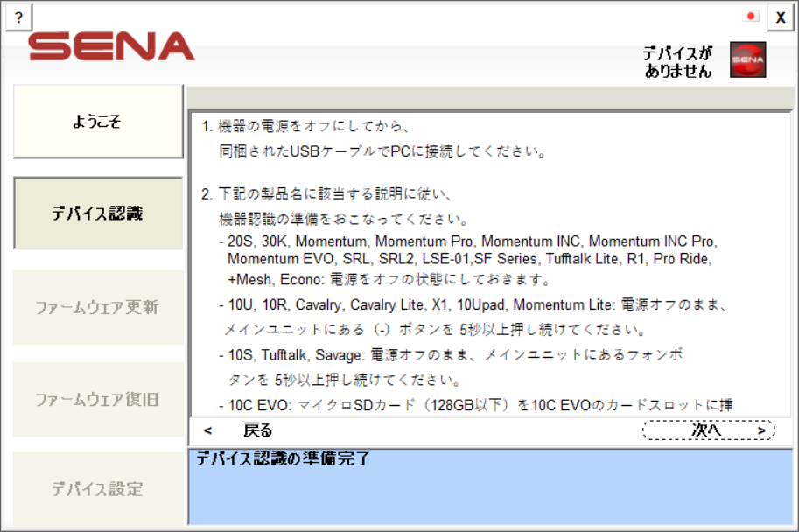Select the ファームウェア更新 tab
The width and height of the screenshot is (799, 532).
click(x=98, y=307)
